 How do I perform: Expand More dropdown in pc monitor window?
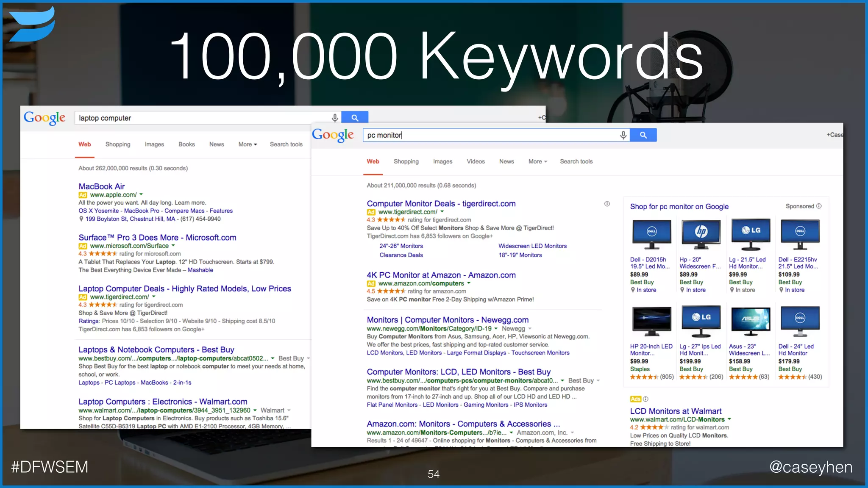[x=538, y=161]
